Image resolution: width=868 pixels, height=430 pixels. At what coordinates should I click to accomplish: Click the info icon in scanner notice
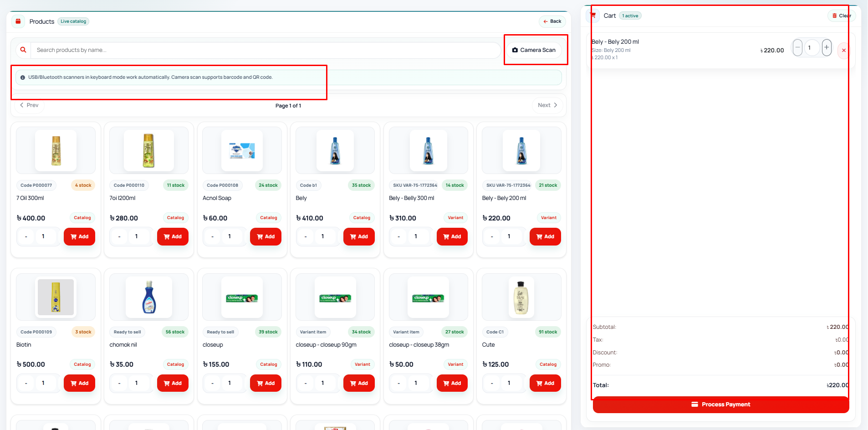[23, 77]
